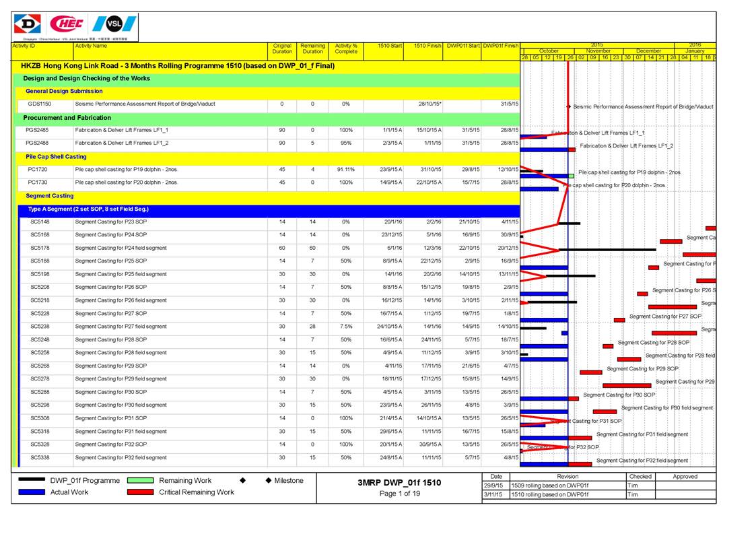The height and width of the screenshot is (534, 756).
Task: Click the 91.11% complete cell
Action: (x=346, y=169)
